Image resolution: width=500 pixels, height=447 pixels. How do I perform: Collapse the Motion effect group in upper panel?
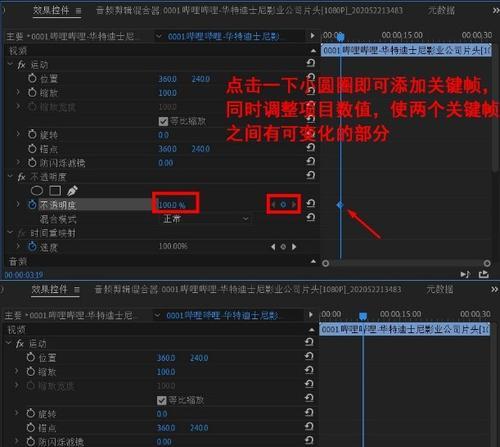click(x=10, y=65)
